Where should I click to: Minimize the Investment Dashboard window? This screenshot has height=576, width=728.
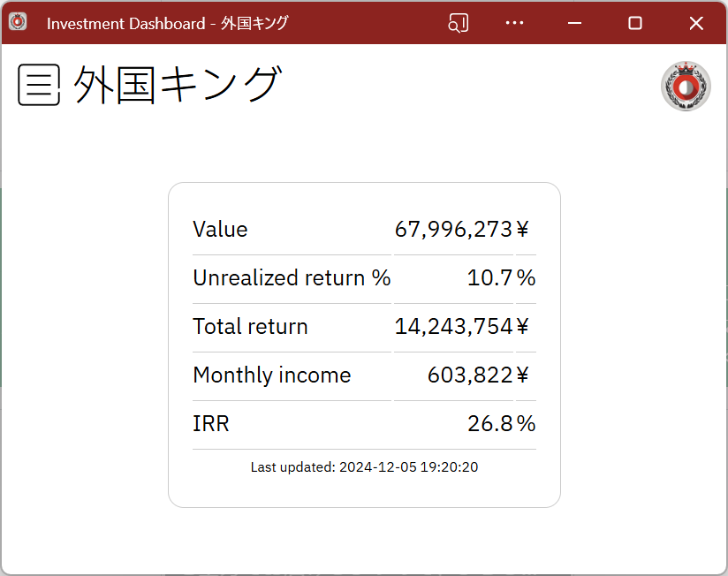click(x=574, y=23)
